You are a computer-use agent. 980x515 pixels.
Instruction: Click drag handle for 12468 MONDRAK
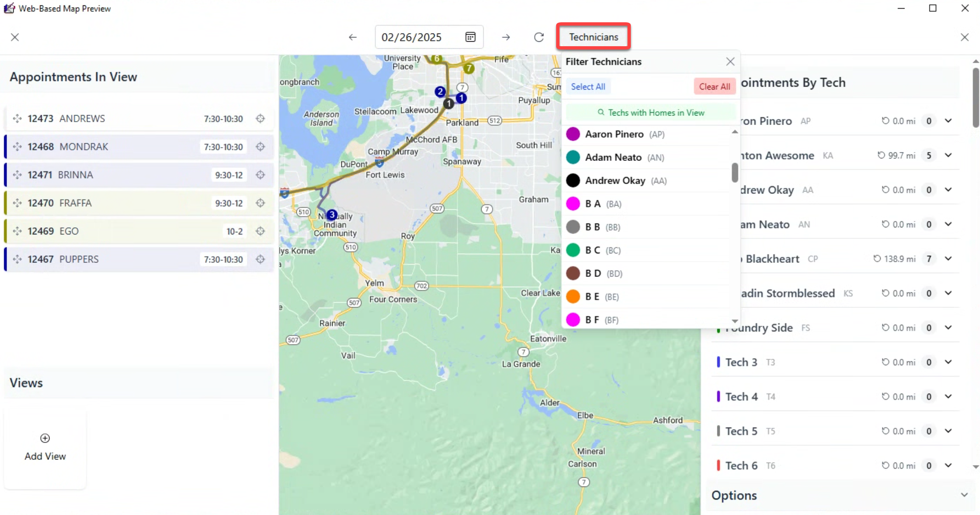click(x=17, y=147)
